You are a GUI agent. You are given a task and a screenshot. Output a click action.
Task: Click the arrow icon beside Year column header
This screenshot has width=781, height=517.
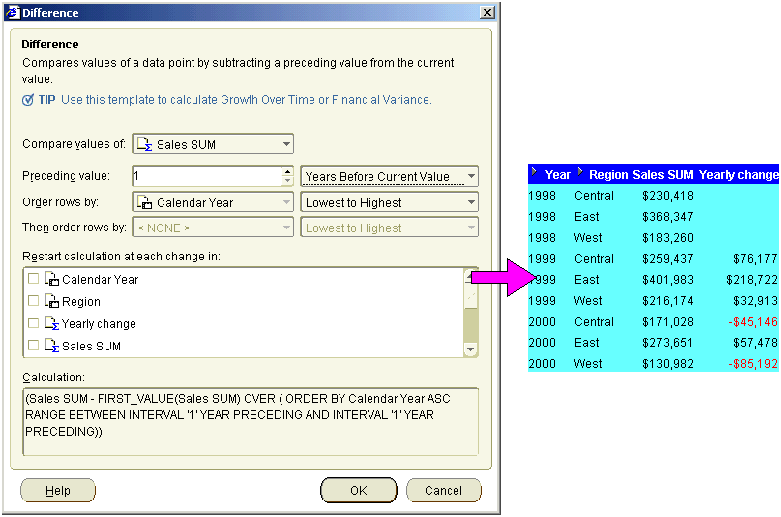pos(534,172)
